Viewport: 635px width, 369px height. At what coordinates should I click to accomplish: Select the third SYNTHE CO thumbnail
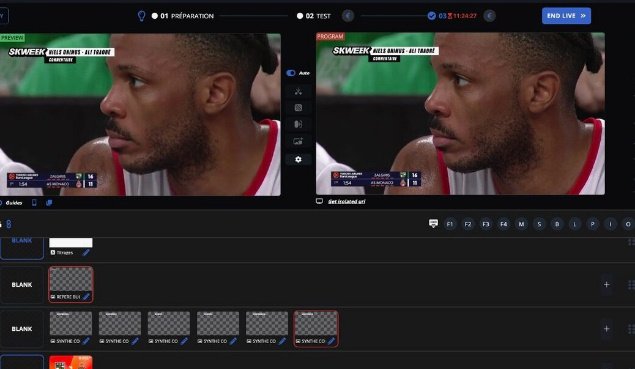169,324
